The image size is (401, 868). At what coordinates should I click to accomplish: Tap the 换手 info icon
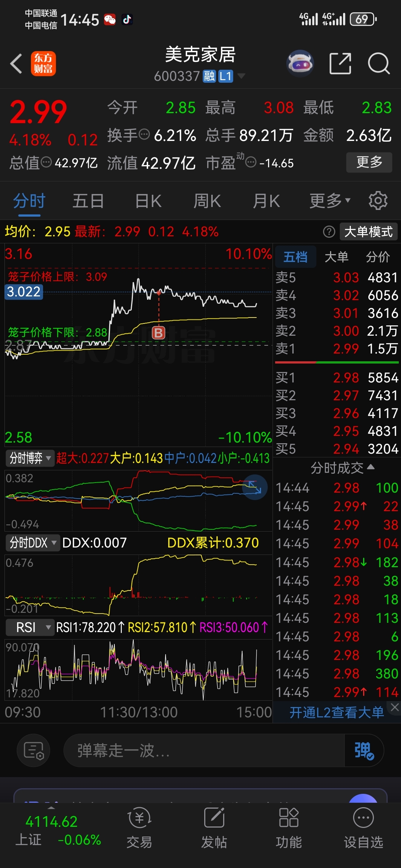(x=144, y=134)
